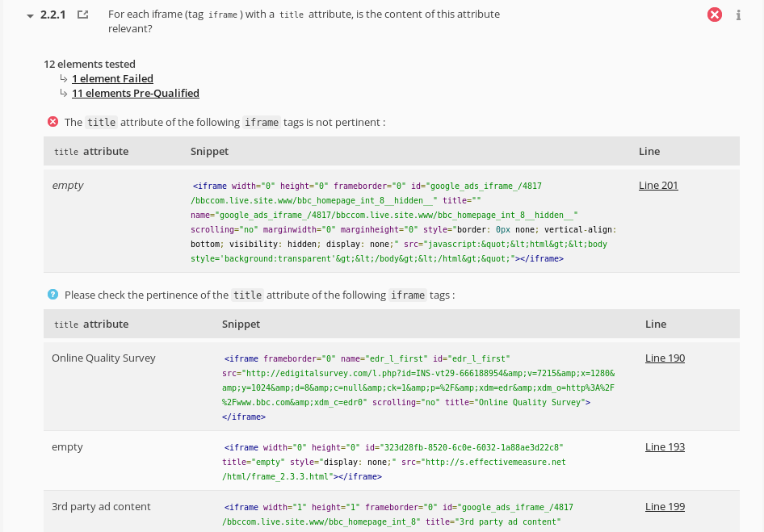
Task: Select the '3rd party ad content' title cell
Action: (101, 506)
